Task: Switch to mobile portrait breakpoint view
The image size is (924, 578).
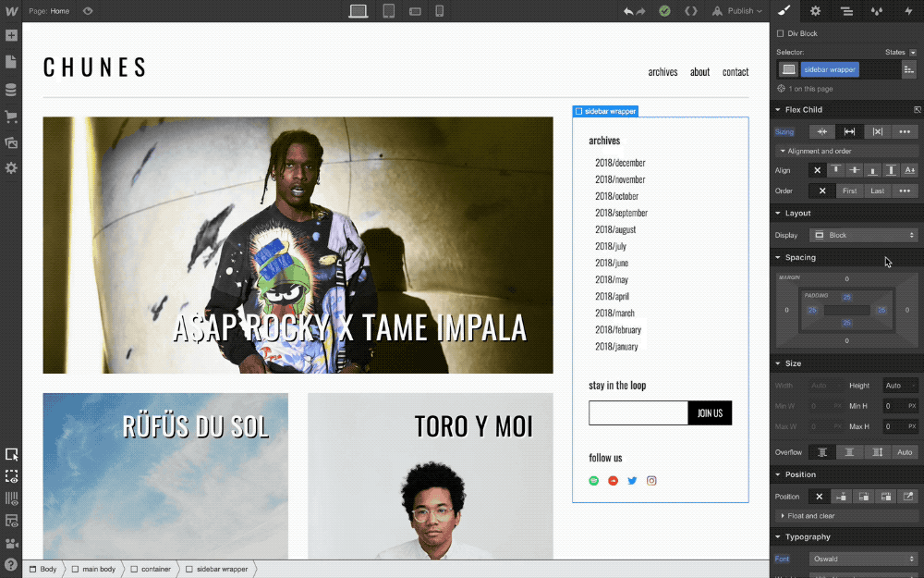Action: tap(439, 10)
